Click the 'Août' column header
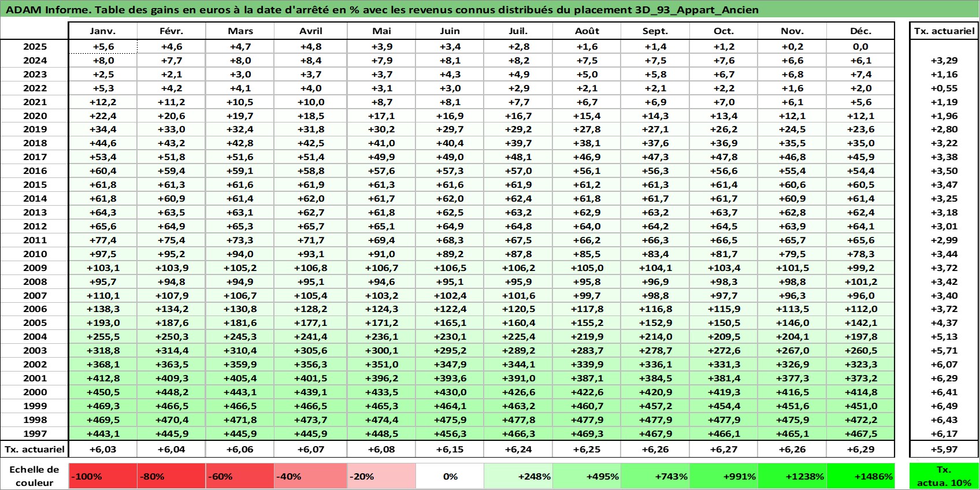 point(587,31)
